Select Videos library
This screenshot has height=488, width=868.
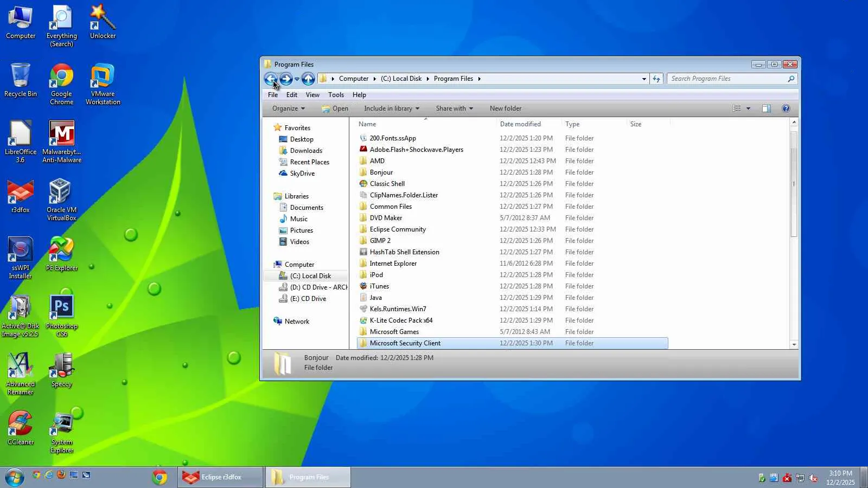294,242
